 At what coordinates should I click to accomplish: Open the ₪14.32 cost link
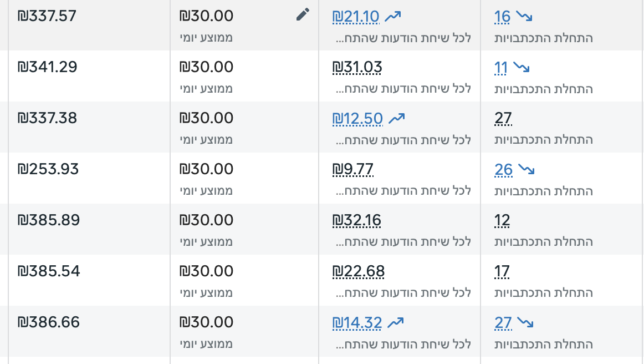(357, 323)
